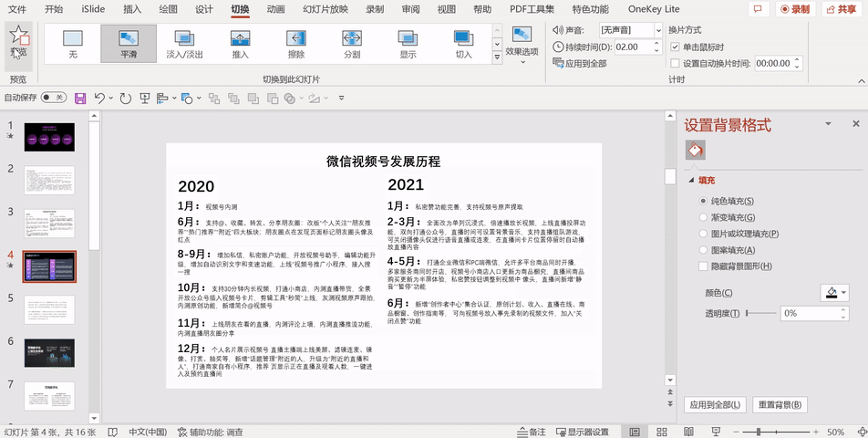Switch to Reading view
The width and height of the screenshot is (868, 438).
[x=688, y=432]
